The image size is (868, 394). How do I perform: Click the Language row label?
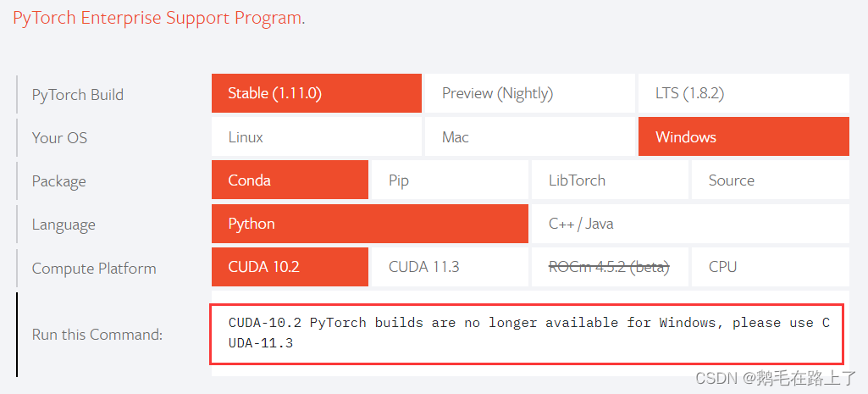(x=64, y=225)
